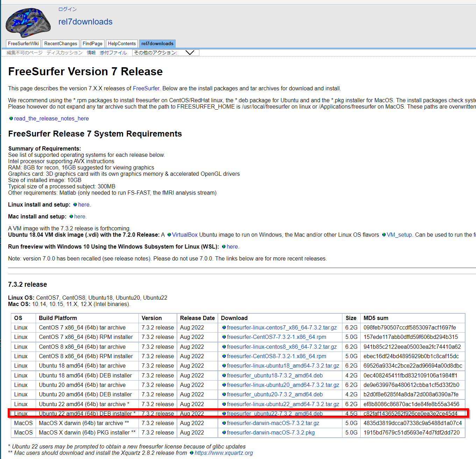Click globe icon beside ubuntu20 deb download
This screenshot has width=476, height=459.
(224, 394)
